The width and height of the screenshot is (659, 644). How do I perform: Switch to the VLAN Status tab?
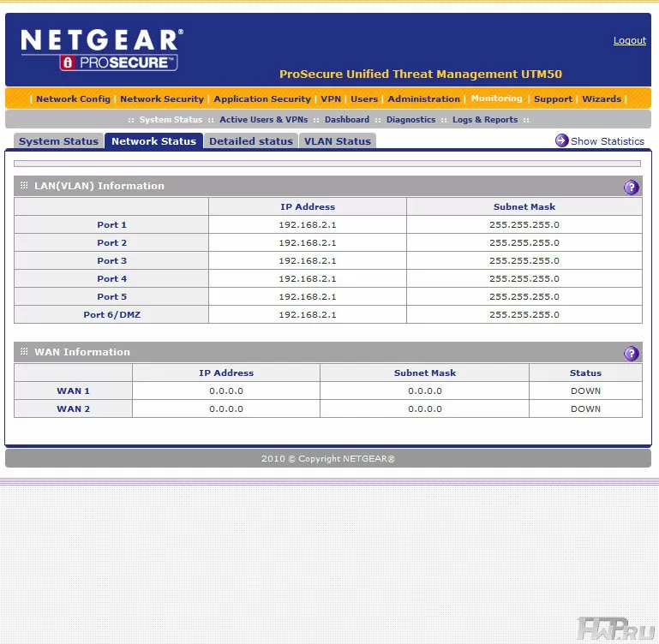(x=338, y=141)
